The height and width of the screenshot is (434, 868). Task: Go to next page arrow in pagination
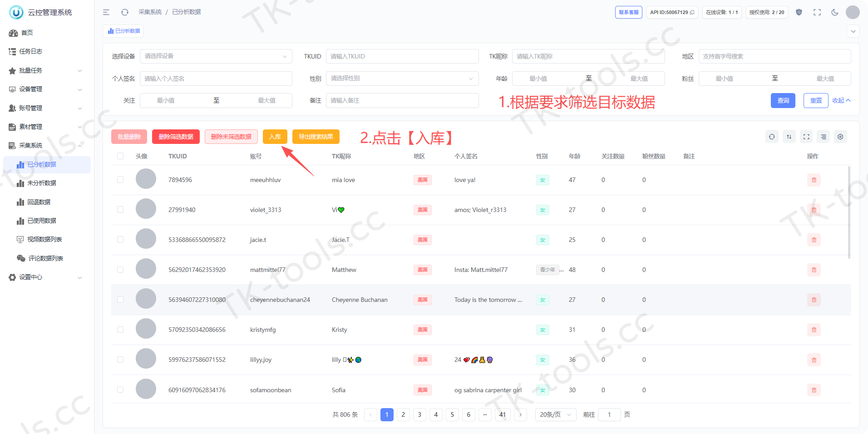520,414
